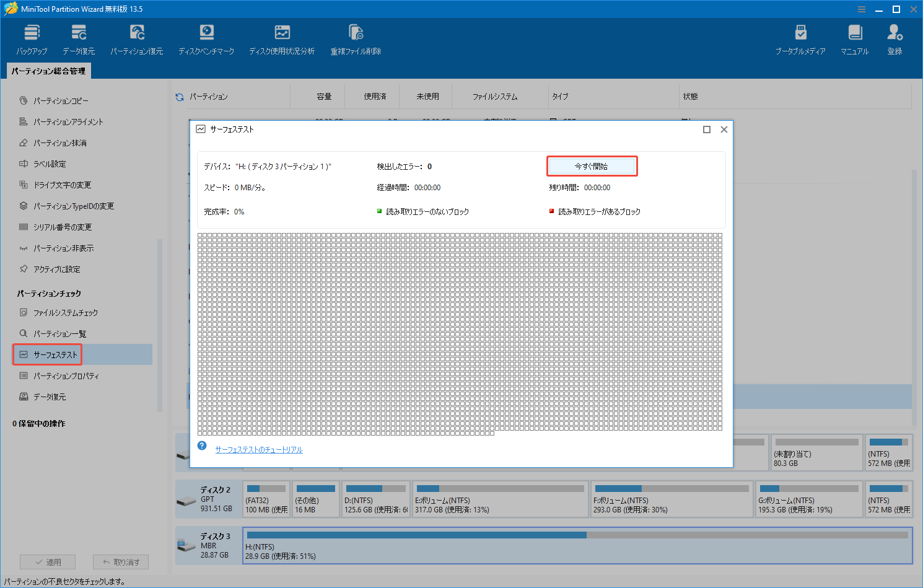Click the 適用 button
Image resolution: width=923 pixels, height=588 pixels.
pyautogui.click(x=48, y=561)
